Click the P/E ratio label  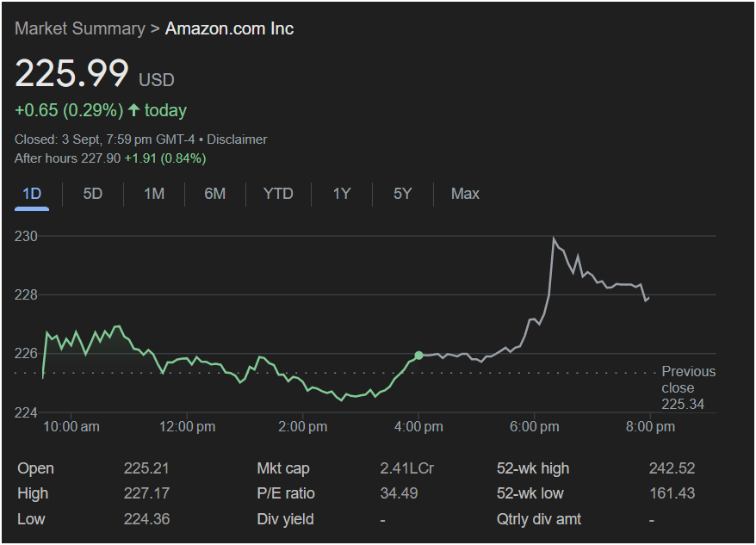click(286, 493)
